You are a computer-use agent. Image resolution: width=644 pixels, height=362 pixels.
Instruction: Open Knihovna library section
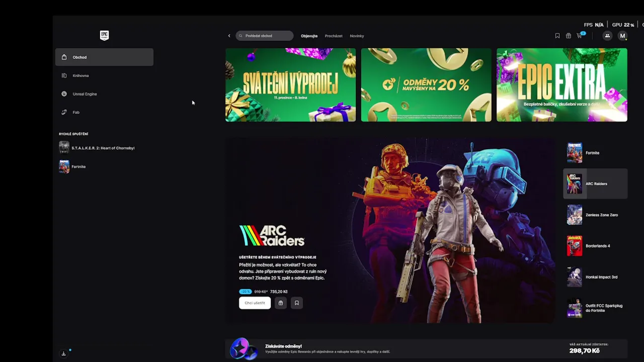[104, 75]
